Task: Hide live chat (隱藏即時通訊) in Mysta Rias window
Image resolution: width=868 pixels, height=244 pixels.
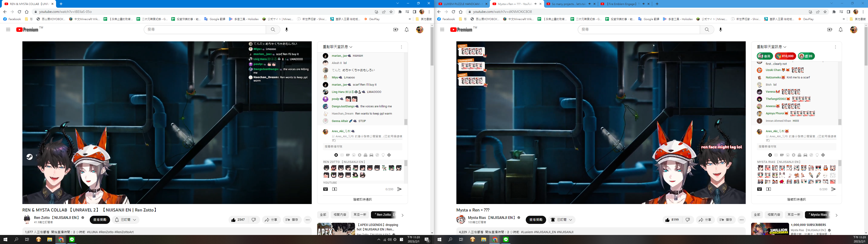Action: tap(796, 199)
